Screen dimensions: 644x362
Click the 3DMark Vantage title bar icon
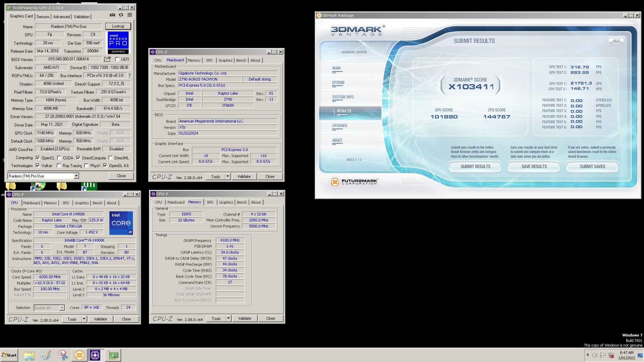point(319,15)
